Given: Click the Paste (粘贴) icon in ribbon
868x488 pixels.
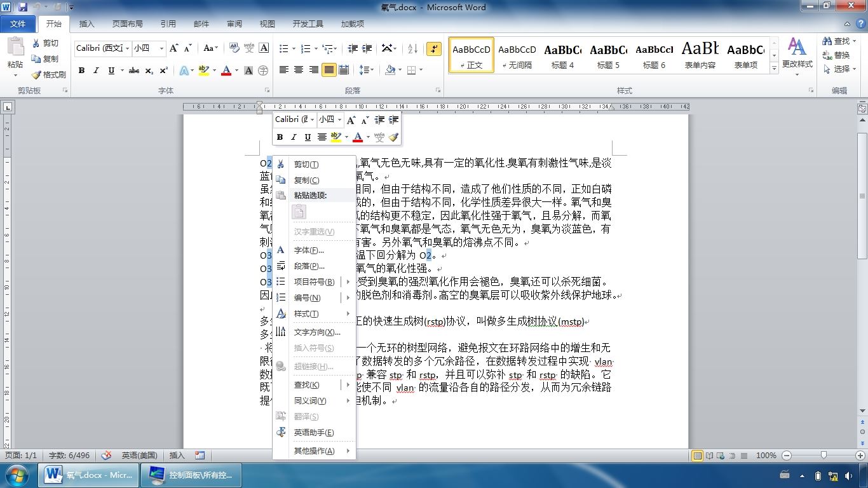Looking at the screenshot, I should 15,47.
